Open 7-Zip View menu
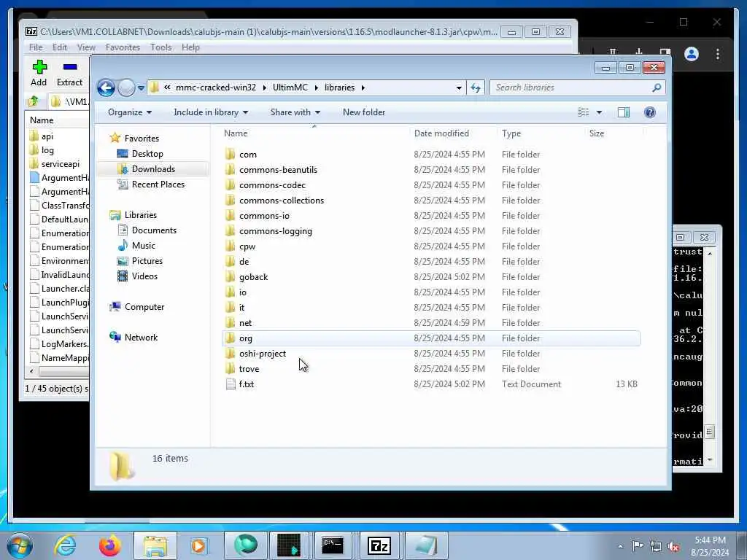Screen dimensions: 747x560 click(x=86, y=47)
